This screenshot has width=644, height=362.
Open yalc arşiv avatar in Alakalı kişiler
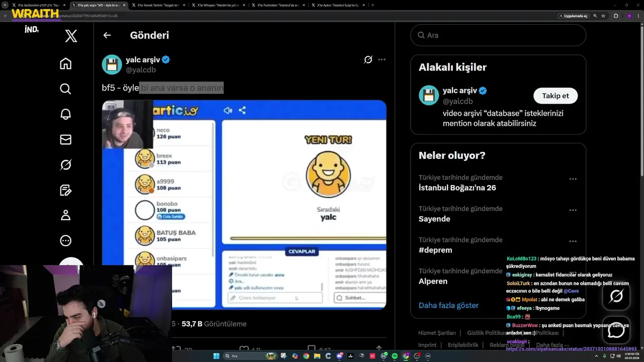point(429,96)
